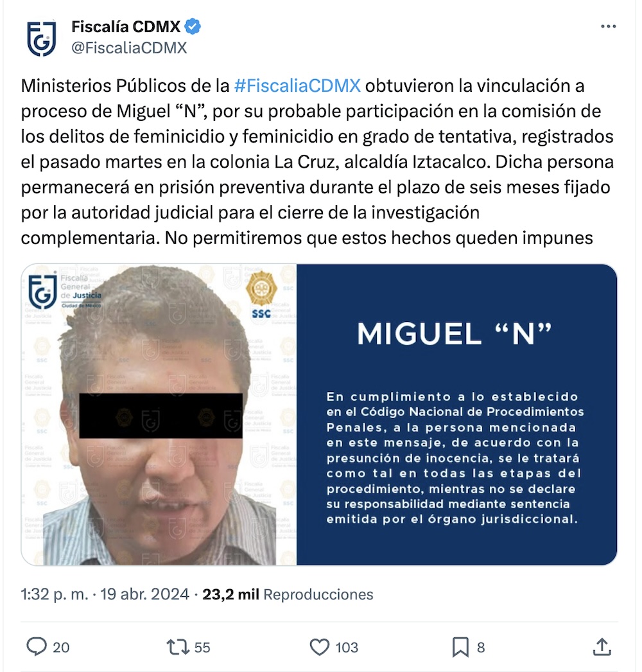The width and height of the screenshot is (642, 672).
Task: Click the Fiscalía General de Justicia logo in image
Action: click(x=64, y=290)
